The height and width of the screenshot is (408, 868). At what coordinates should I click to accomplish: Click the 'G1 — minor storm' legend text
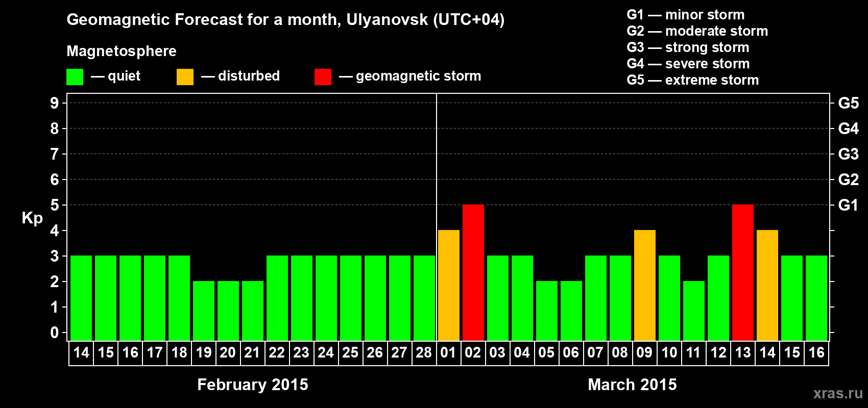[685, 15]
